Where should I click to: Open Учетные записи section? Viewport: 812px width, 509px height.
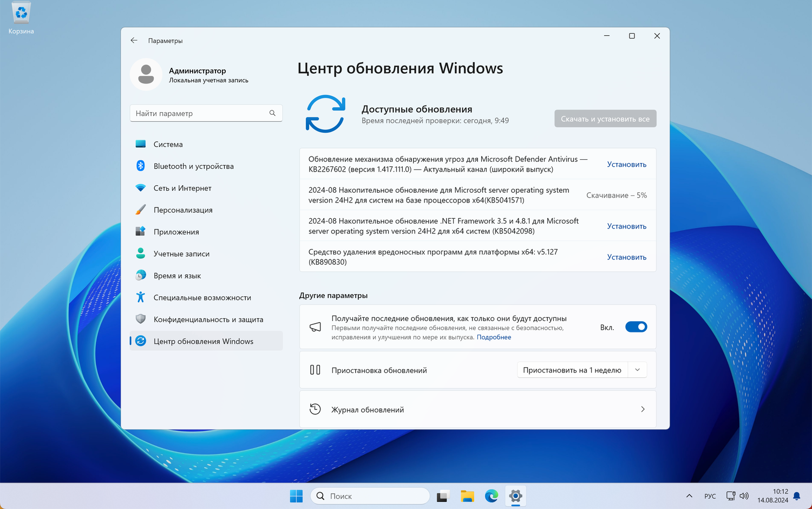click(206, 253)
